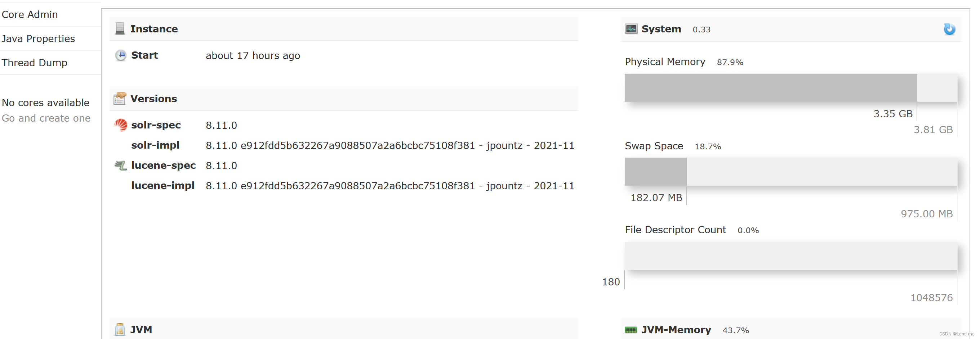Screen dimensions: 980x339
Task: Click the JVM jar icon
Action: pos(120,329)
